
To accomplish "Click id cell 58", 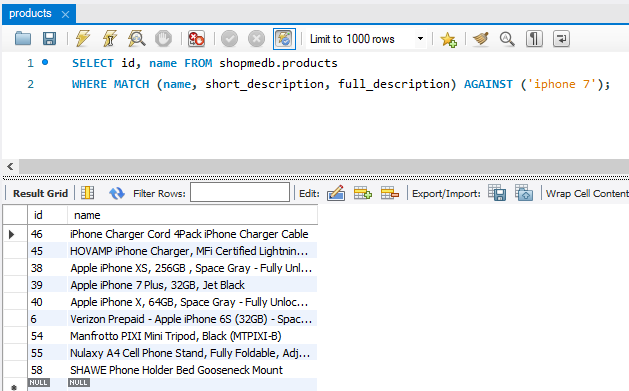I will [x=47, y=370].
